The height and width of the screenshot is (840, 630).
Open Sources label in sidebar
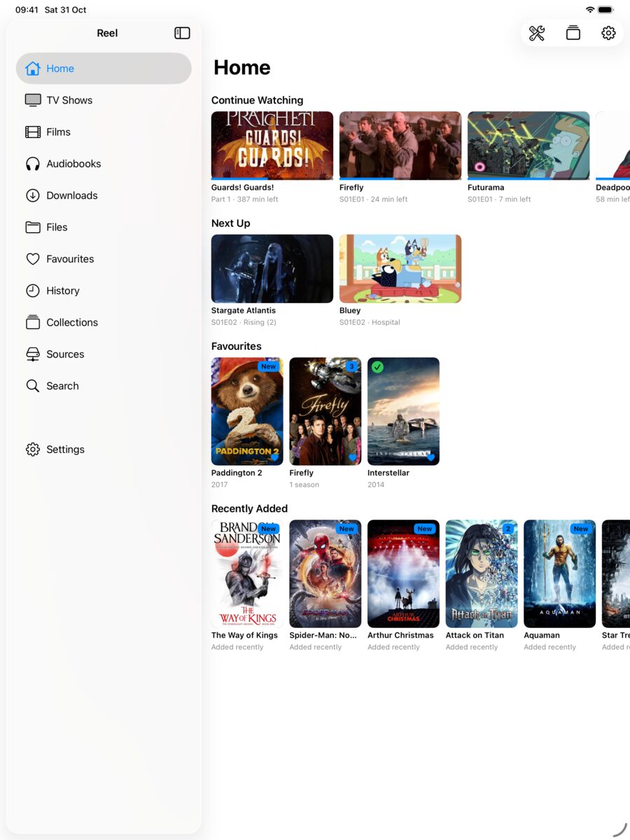(x=65, y=354)
